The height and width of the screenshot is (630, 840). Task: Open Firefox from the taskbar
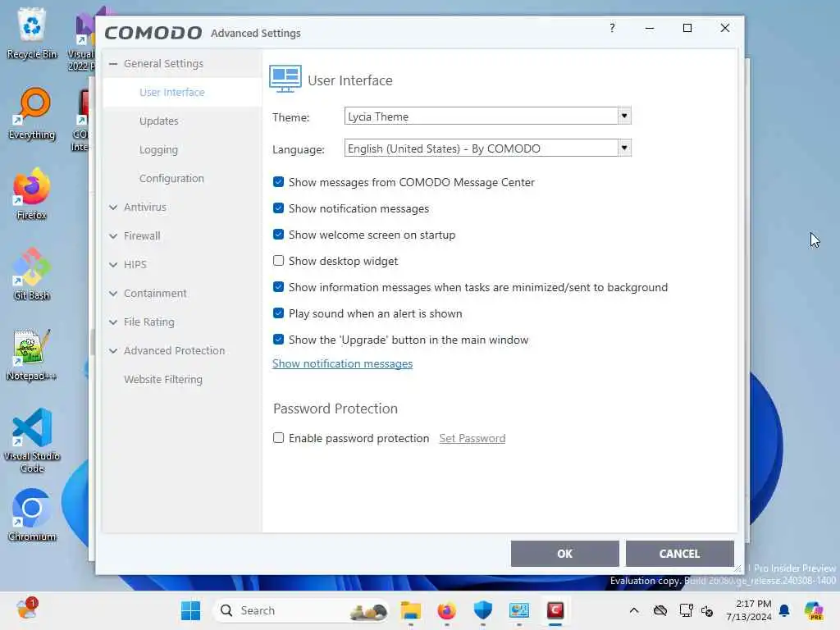coord(447,610)
